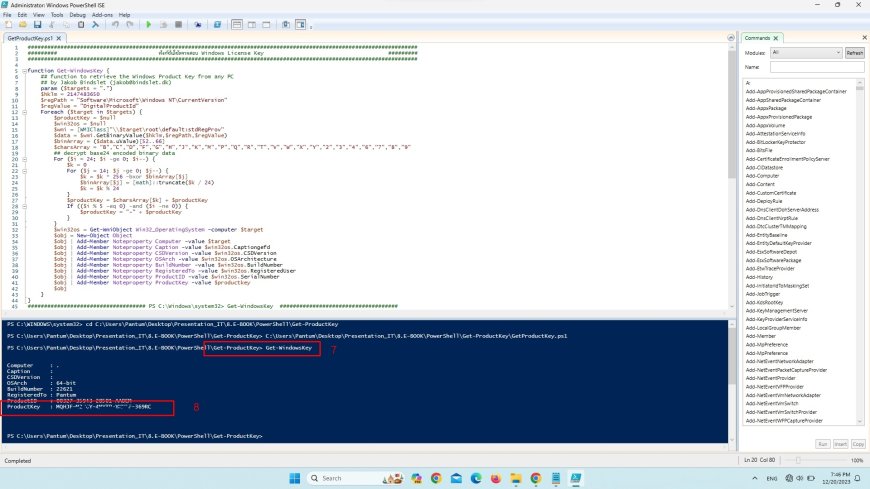Show script pane on right layout icon
870x489 pixels.
tap(252, 24)
